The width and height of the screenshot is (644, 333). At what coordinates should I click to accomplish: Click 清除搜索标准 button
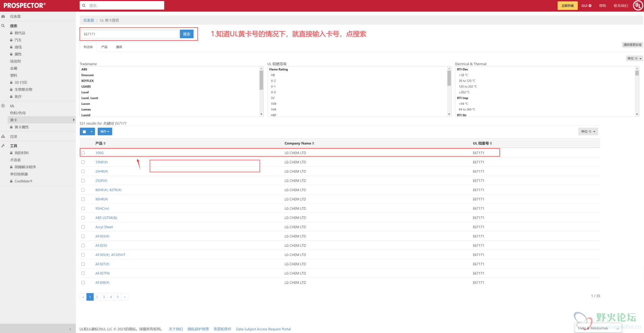pyautogui.click(x=632, y=45)
